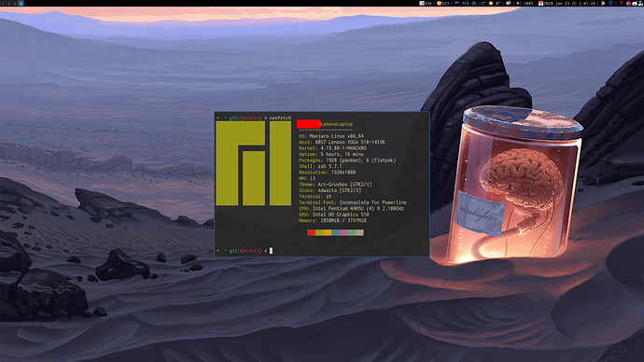Click the purple circular tray icon
Image resolution: width=644 pixels, height=362 pixels.
pos(628,3)
